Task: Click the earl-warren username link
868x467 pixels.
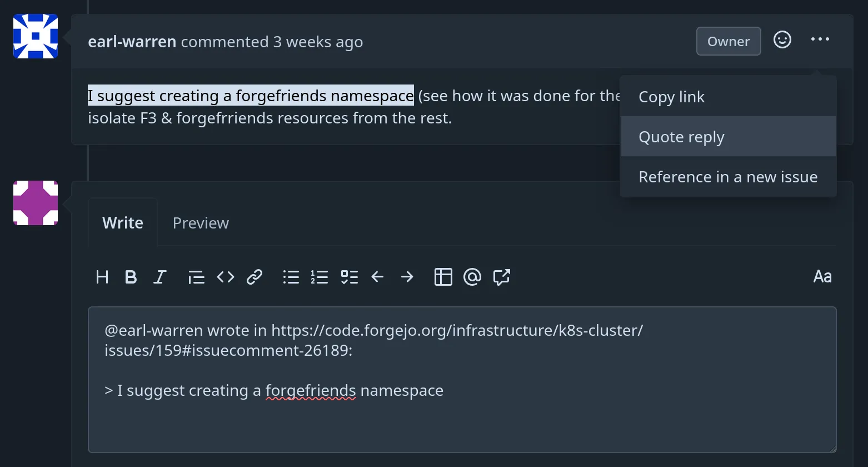Action: point(132,41)
